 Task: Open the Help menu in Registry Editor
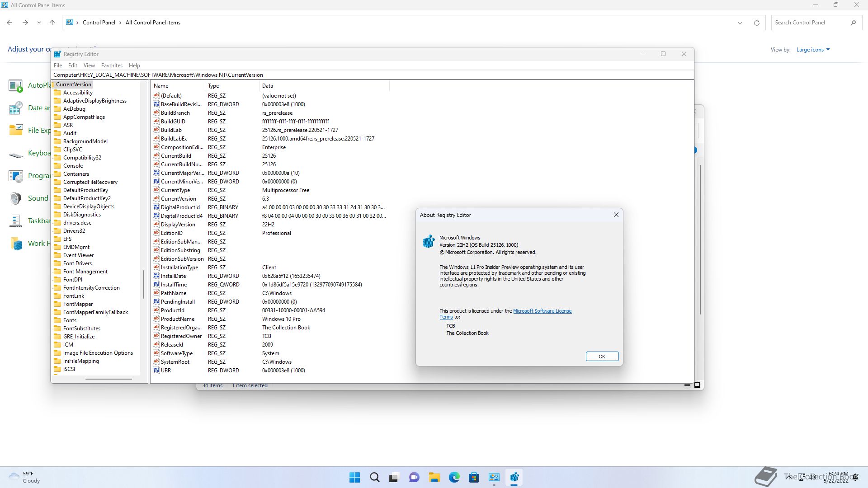coord(134,66)
